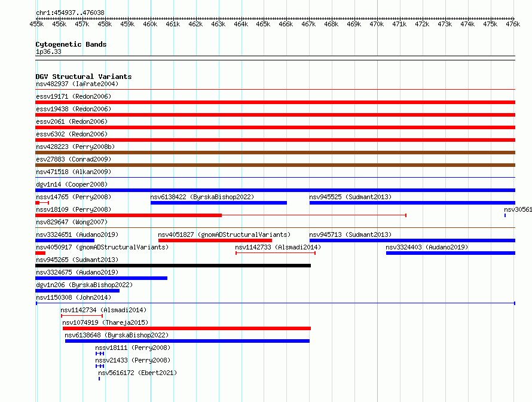Click the 465k ruler tick label
Image resolution: width=532 pixels, height=402 pixels.
pos(263,24)
